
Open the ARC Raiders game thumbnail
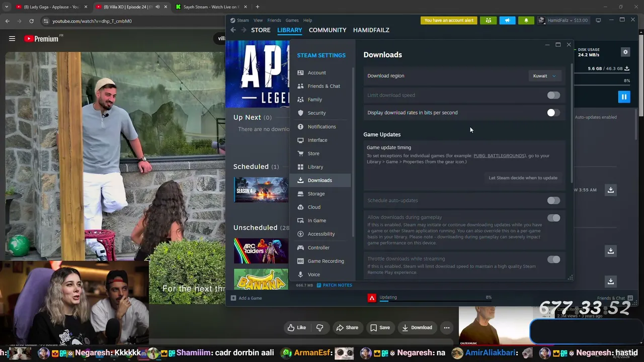pyautogui.click(x=261, y=250)
